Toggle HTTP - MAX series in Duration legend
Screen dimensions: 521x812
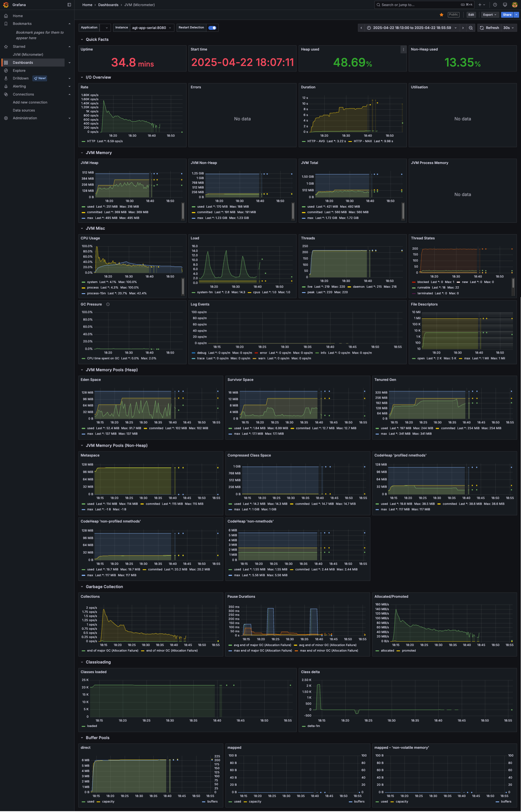click(363, 141)
